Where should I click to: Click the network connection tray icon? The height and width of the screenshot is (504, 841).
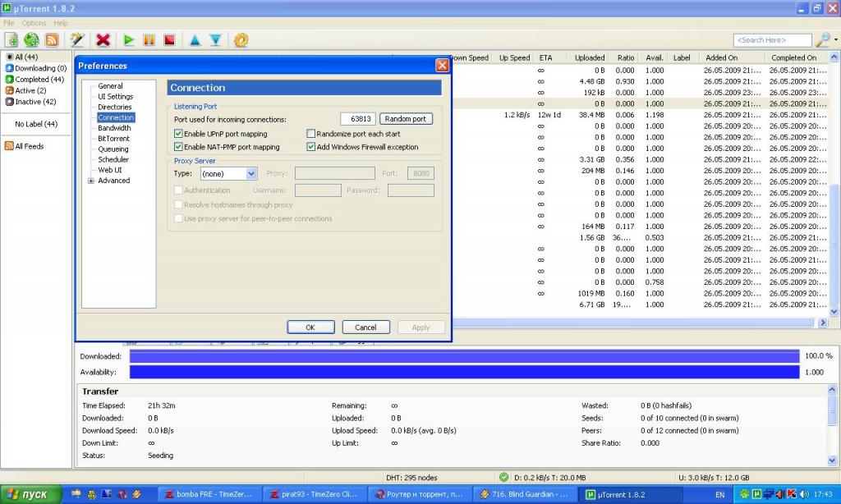coord(768,494)
